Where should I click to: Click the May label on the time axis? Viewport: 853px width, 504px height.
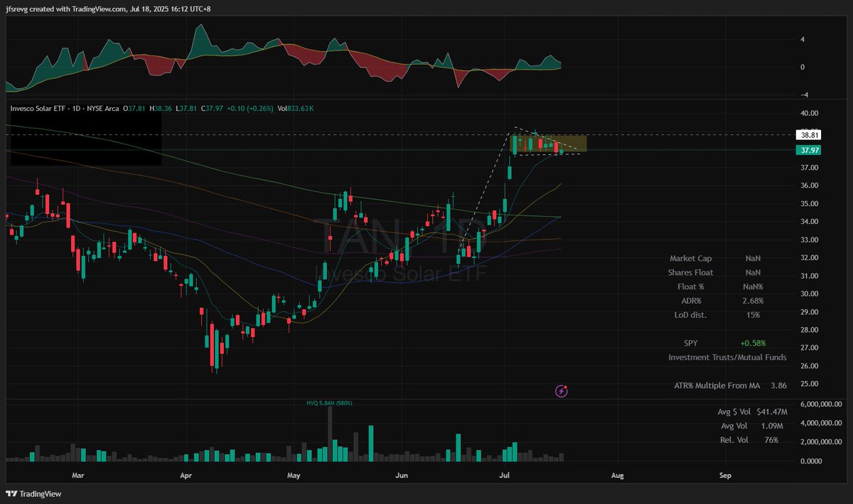pos(293,474)
